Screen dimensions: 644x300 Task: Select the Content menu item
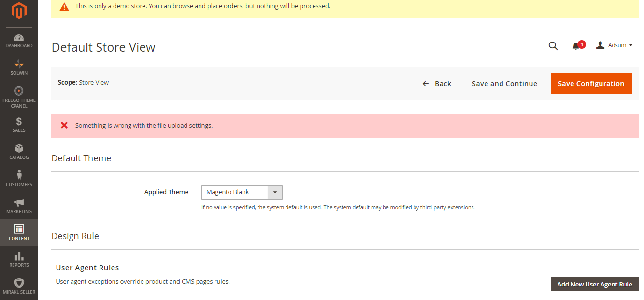click(19, 232)
